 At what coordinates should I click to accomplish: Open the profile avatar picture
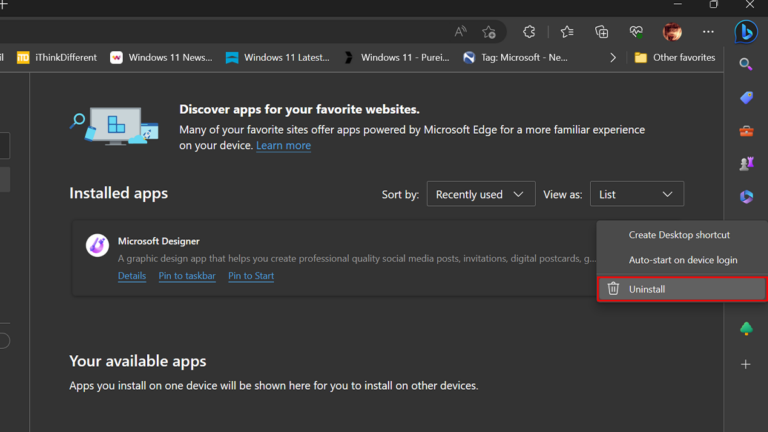pyautogui.click(x=672, y=32)
